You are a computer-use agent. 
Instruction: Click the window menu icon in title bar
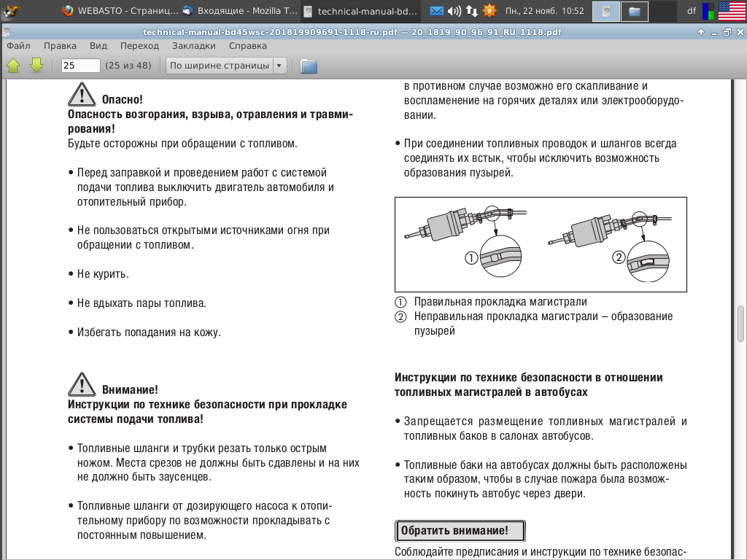[6, 32]
